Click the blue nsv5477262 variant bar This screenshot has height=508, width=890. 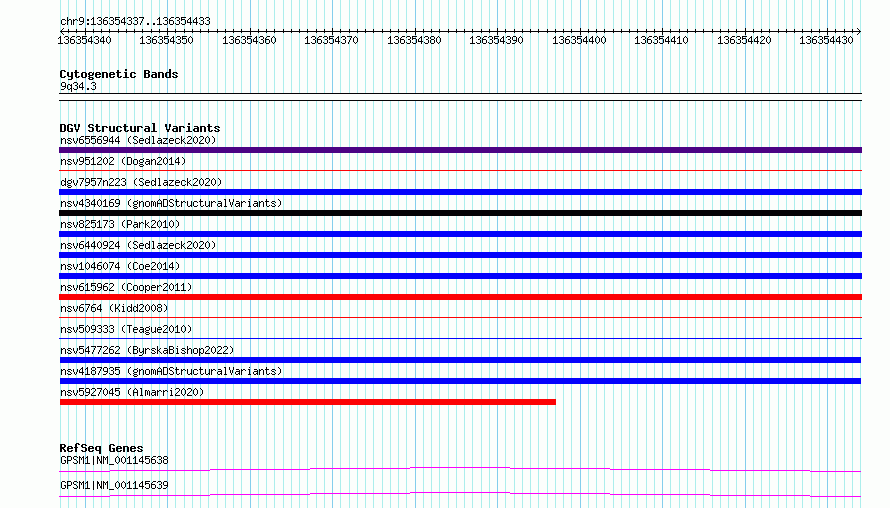click(x=460, y=360)
